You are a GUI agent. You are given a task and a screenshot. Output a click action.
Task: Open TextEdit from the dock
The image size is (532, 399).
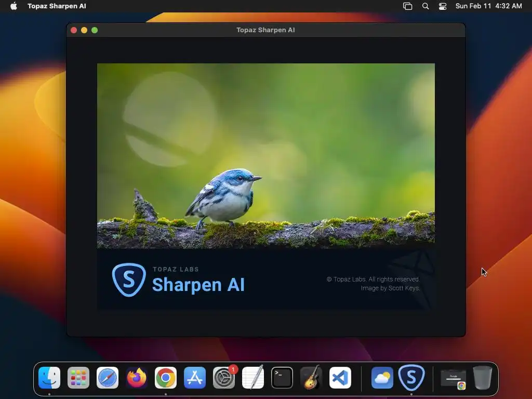point(253,378)
